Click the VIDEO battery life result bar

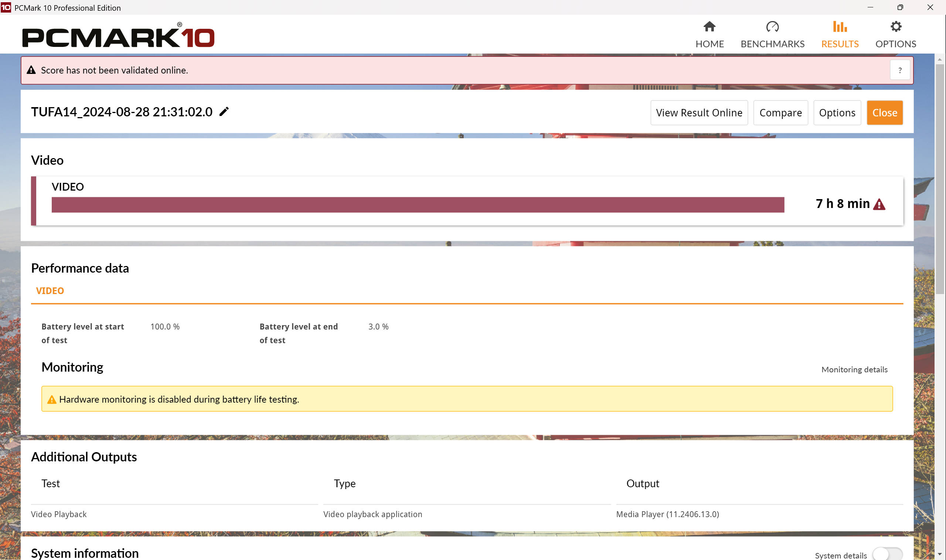pyautogui.click(x=418, y=205)
